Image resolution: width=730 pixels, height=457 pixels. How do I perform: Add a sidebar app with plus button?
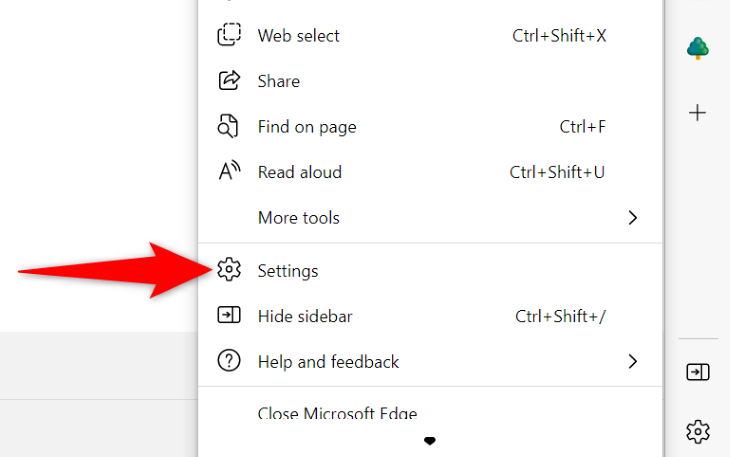point(698,113)
